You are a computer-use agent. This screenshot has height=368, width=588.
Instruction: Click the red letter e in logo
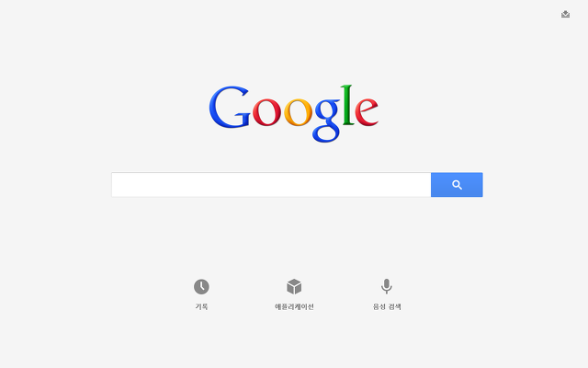367,112
